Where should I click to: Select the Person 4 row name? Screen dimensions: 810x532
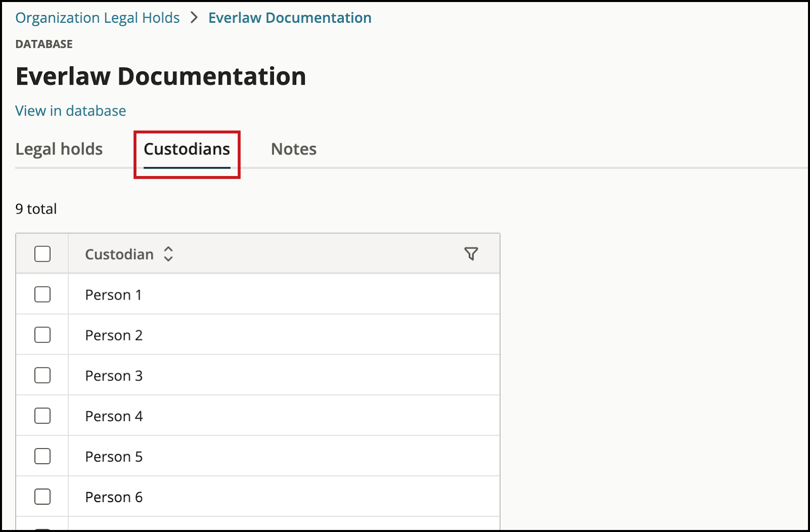pyautogui.click(x=114, y=416)
